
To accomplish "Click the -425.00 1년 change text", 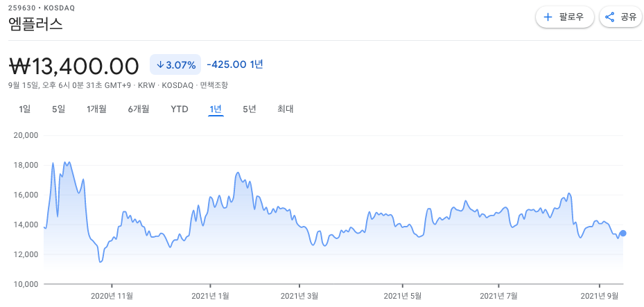I will 235,64.
